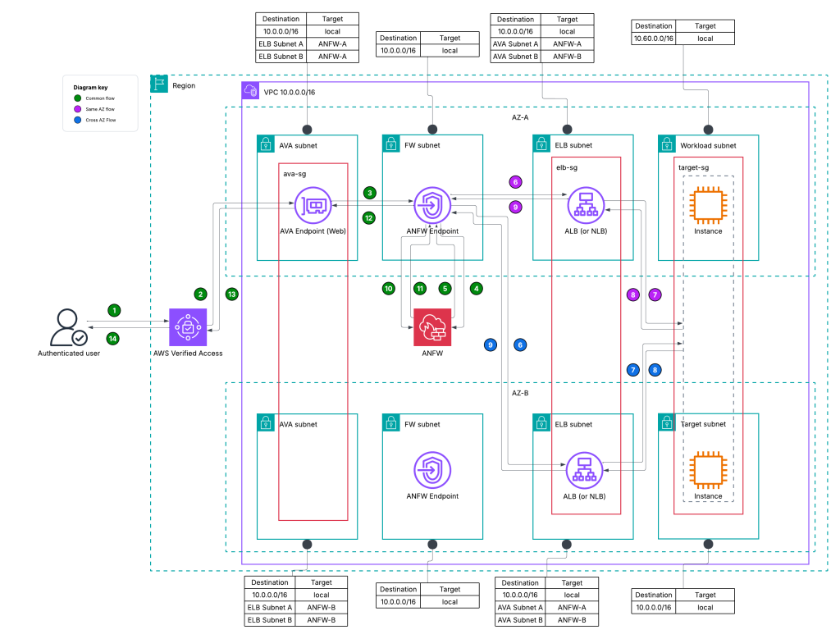Click the blue step 7 circle
The height and width of the screenshot is (639, 840).
(x=633, y=370)
